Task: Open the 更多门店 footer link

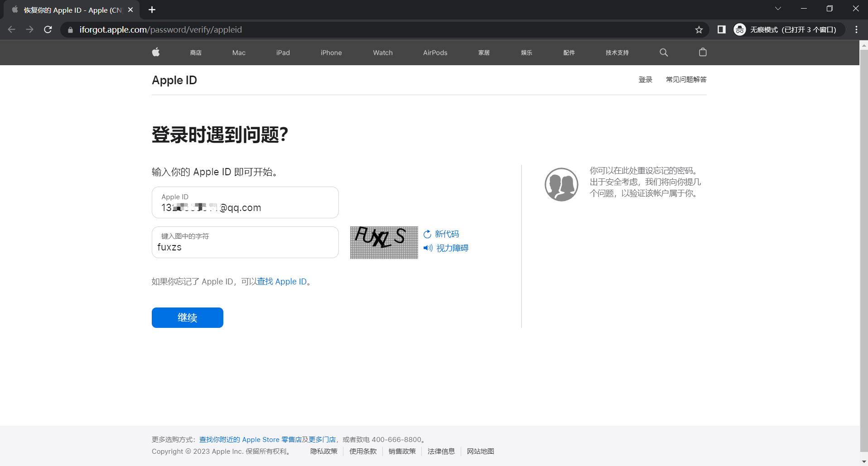Action: (322, 440)
